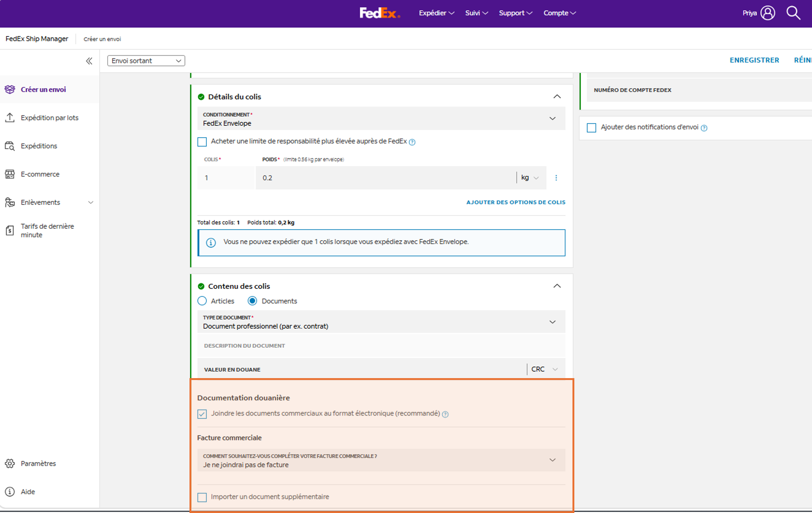Click the Expéditions search-box icon
Screen dimensions: 812x513
(10, 146)
